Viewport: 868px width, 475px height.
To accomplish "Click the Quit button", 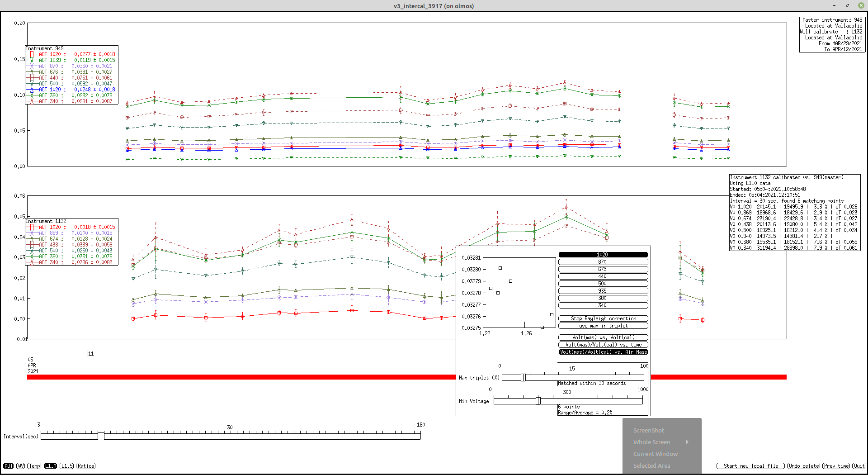I will [859, 466].
